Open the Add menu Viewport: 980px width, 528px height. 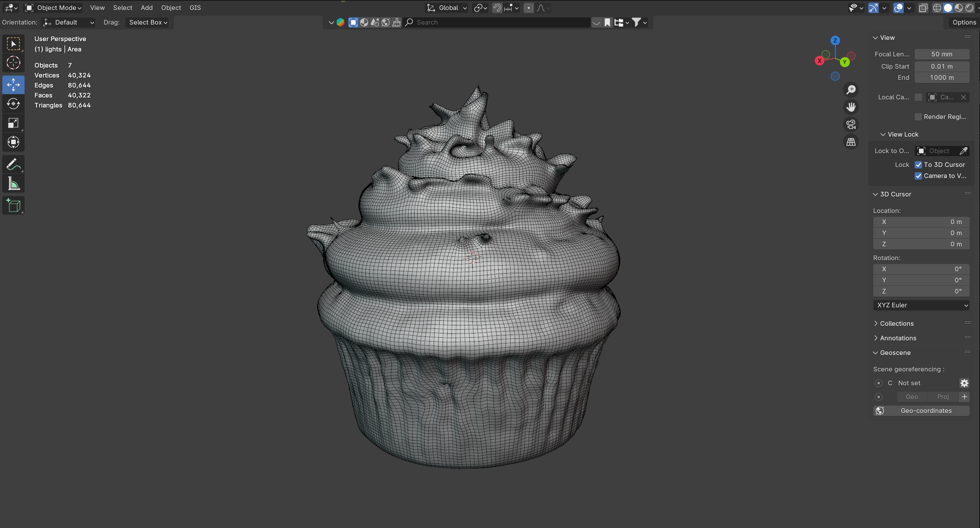(x=147, y=8)
